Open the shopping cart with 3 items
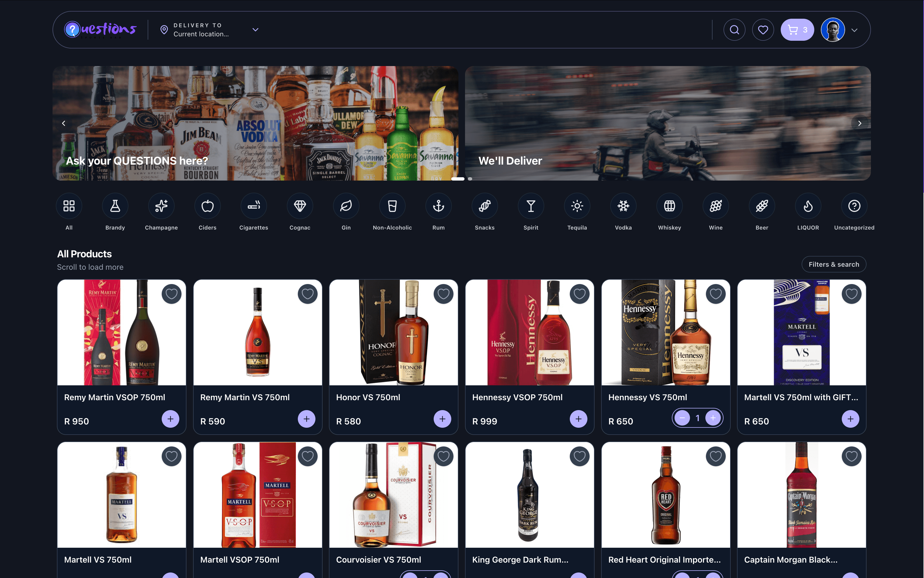The width and height of the screenshot is (924, 578). [x=797, y=30]
